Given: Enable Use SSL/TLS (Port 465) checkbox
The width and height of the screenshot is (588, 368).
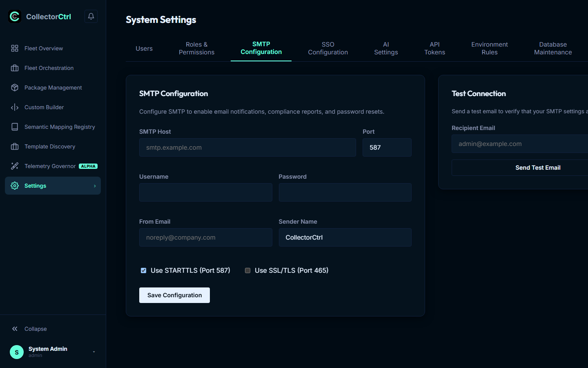Looking at the screenshot, I should 247,270.
